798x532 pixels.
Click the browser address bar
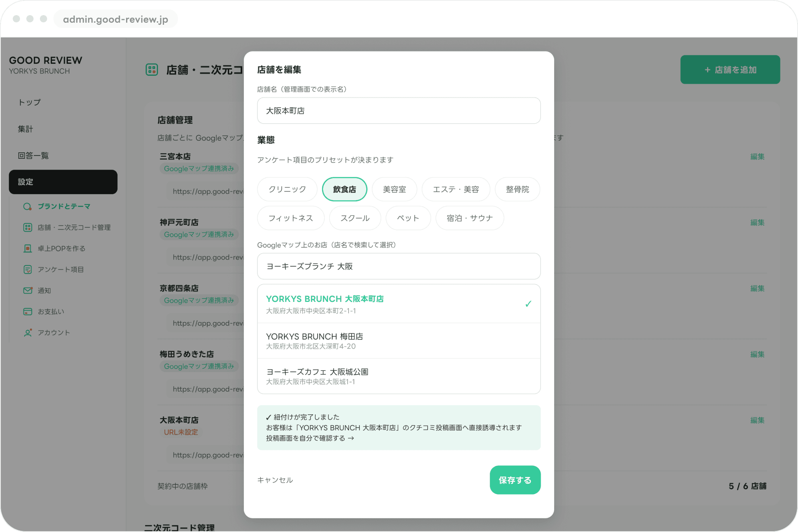pyautogui.click(x=116, y=19)
